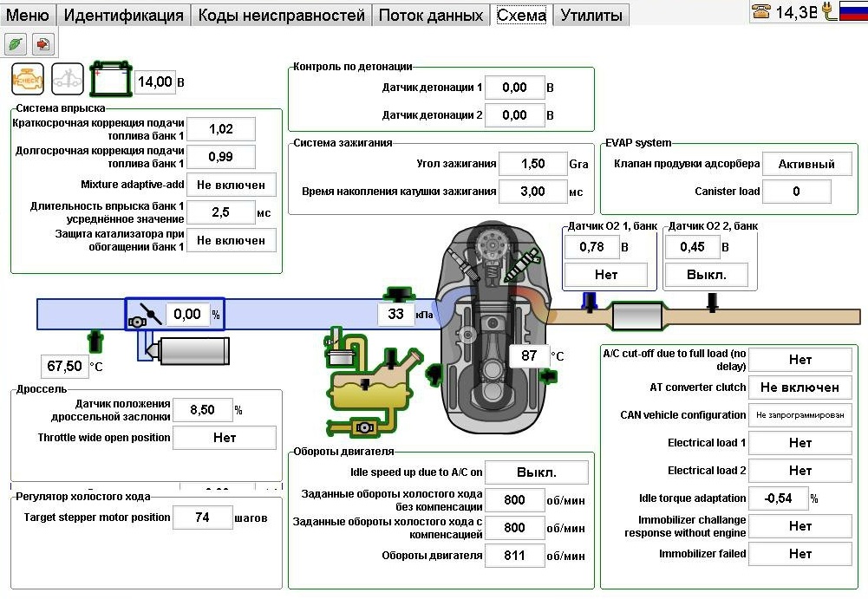Click the throttle valve icon in intake pipe
Screen dimensions: 868x599
click(x=144, y=315)
